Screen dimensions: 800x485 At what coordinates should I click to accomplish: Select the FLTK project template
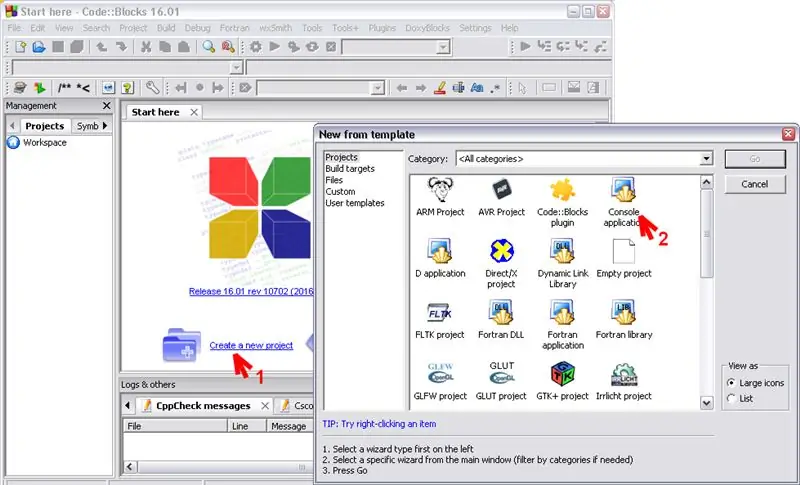tap(440, 320)
